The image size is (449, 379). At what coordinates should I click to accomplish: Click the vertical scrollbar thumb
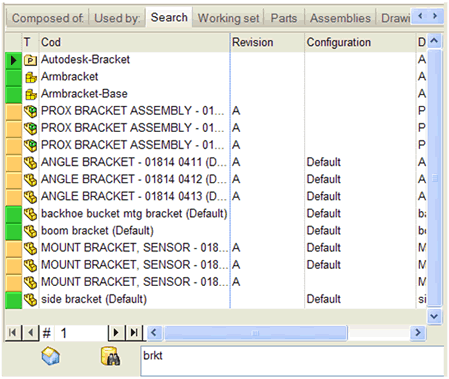pyautogui.click(x=434, y=178)
